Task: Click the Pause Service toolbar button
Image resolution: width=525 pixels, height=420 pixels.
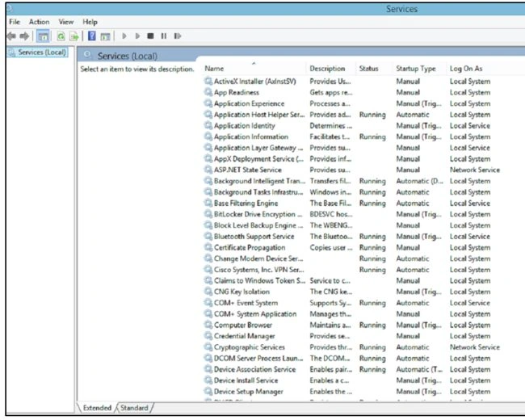Action: (164, 36)
